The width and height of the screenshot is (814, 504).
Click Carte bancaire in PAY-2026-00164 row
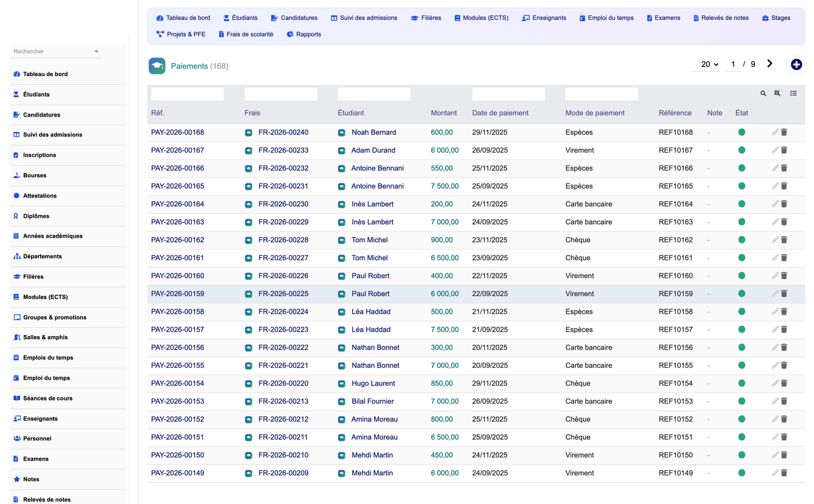[x=589, y=204]
